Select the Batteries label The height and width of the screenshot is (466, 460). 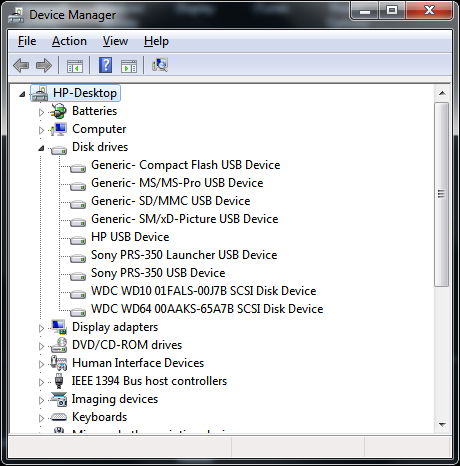tap(95, 111)
